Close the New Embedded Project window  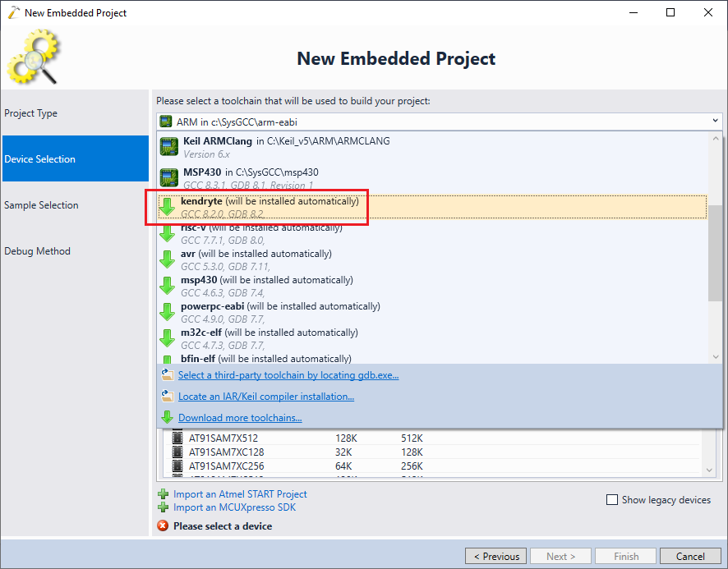coord(708,12)
